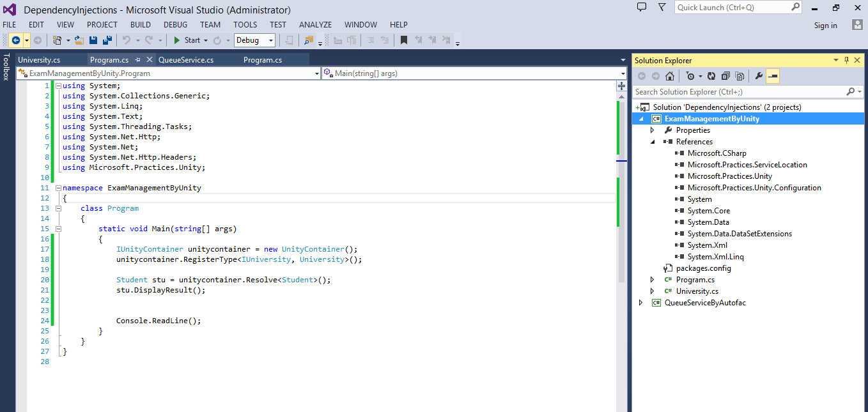This screenshot has width=868, height=412.
Task: Expand the Properties node in Solution Explorer
Action: click(x=652, y=130)
